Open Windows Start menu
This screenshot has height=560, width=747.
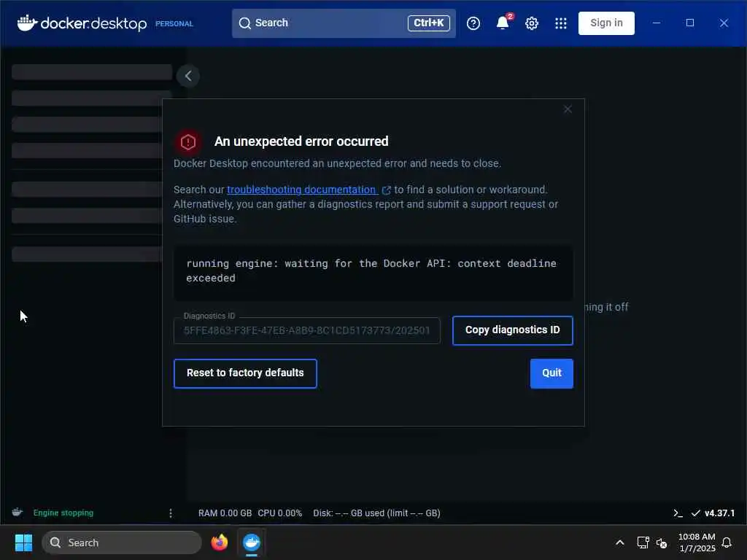23,542
